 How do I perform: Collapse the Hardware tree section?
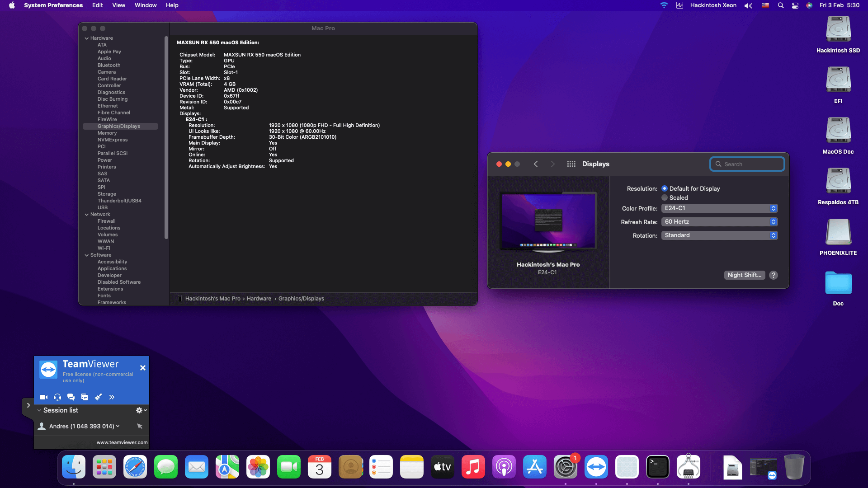pyautogui.click(x=86, y=38)
